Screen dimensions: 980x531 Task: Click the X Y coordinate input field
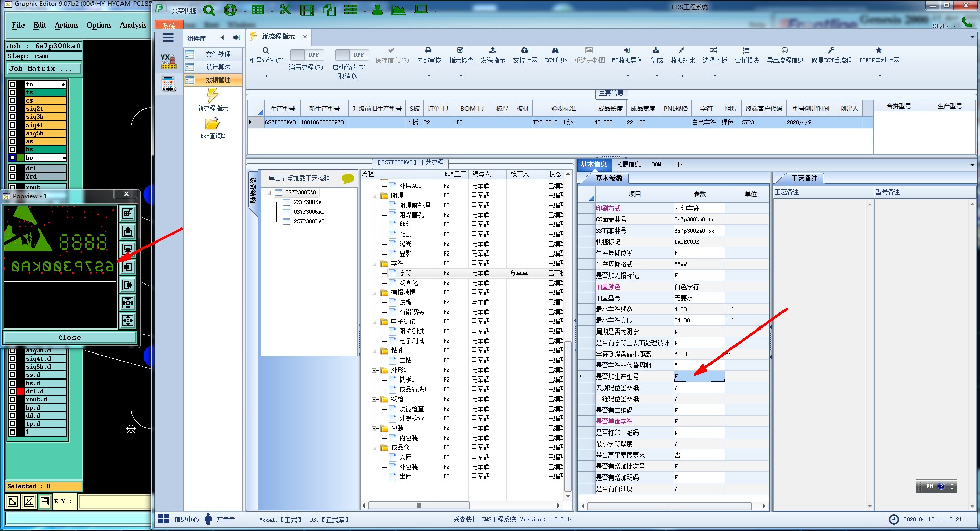tap(115, 501)
